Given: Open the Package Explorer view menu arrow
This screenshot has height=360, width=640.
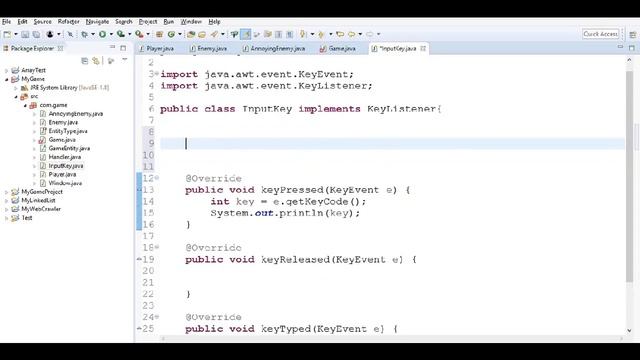Looking at the screenshot, I should [x=124, y=60].
